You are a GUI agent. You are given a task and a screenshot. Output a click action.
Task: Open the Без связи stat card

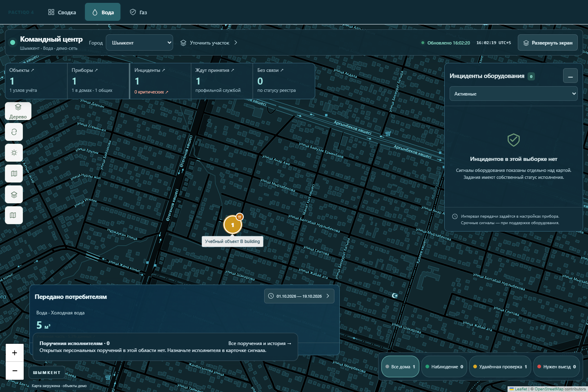284,81
